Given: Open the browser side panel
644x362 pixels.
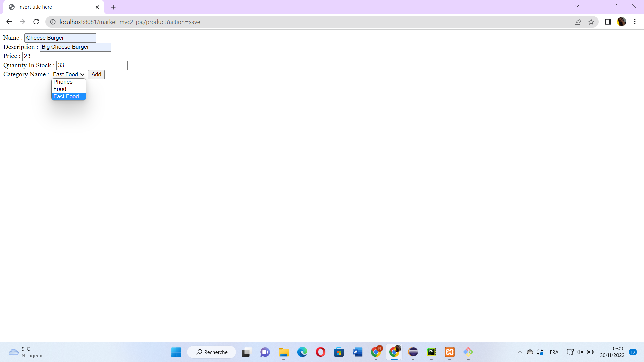Looking at the screenshot, I should coord(608,22).
